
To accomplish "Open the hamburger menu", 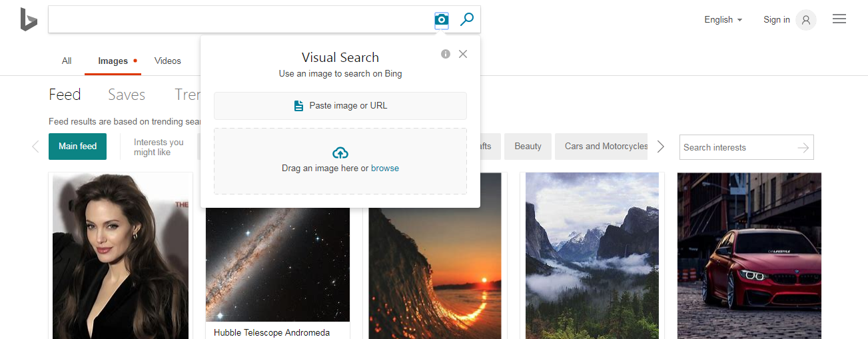I will (839, 19).
